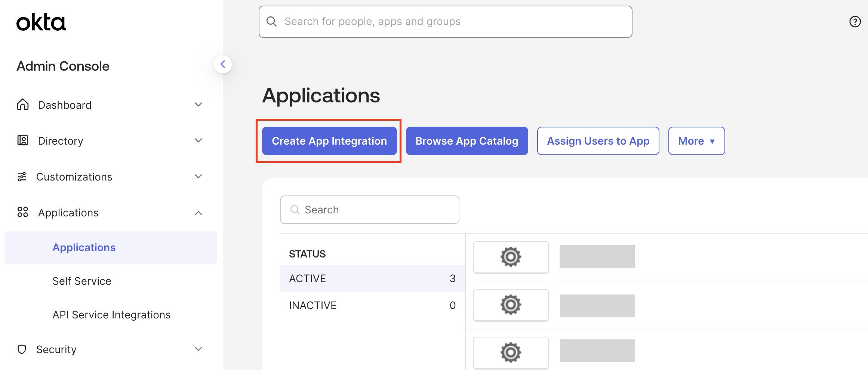Click the Security shield icon
Viewport: 868px width, 370px height.
[22, 349]
